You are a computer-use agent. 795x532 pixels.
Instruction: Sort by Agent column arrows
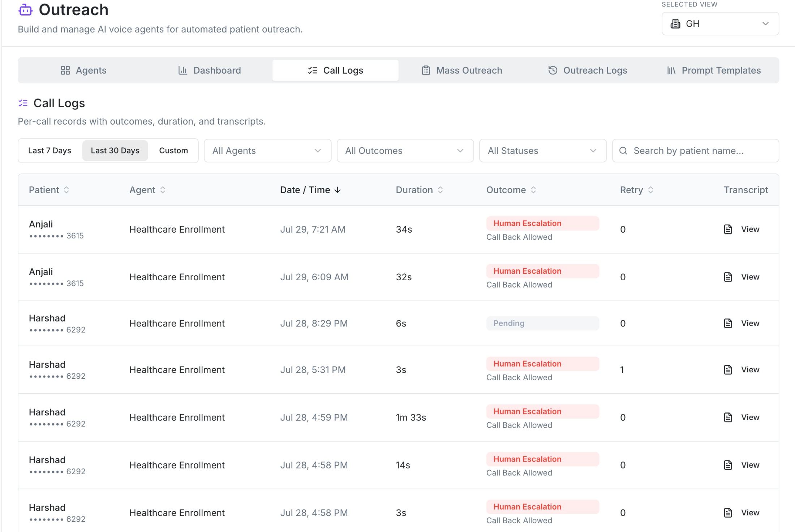tap(163, 190)
